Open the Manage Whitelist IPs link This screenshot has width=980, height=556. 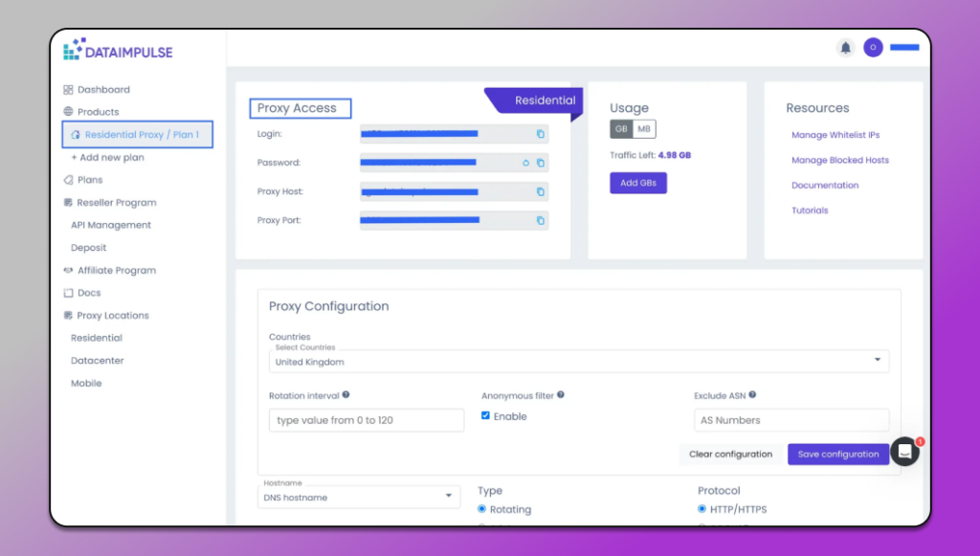[x=834, y=134]
